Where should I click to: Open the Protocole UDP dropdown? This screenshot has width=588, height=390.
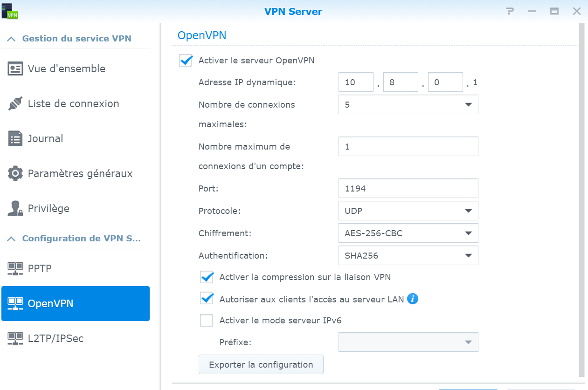point(408,211)
